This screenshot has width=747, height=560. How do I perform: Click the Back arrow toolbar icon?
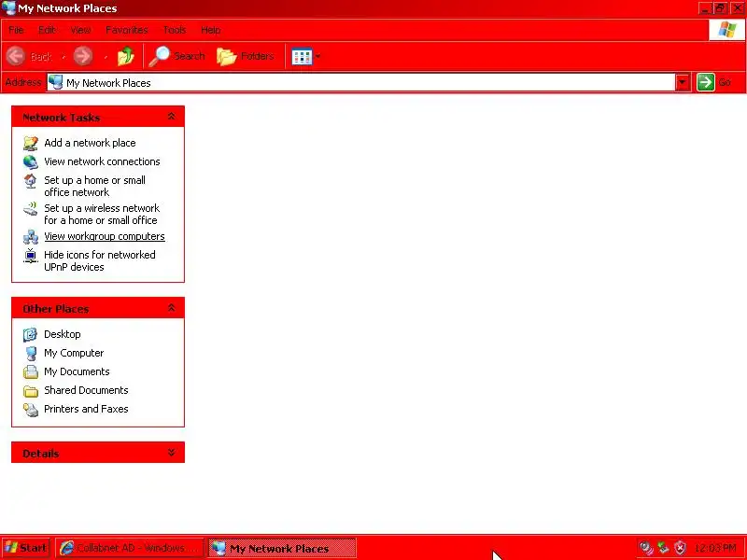15,56
